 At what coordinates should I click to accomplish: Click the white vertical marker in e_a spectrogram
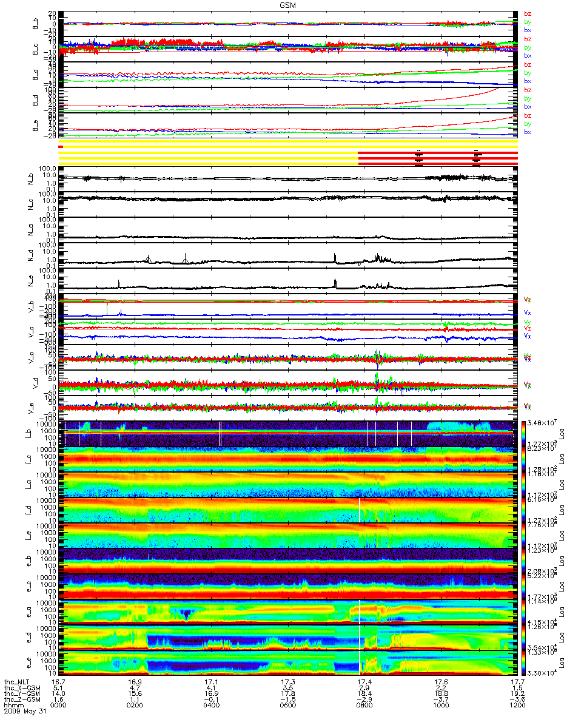pyautogui.click(x=360, y=612)
